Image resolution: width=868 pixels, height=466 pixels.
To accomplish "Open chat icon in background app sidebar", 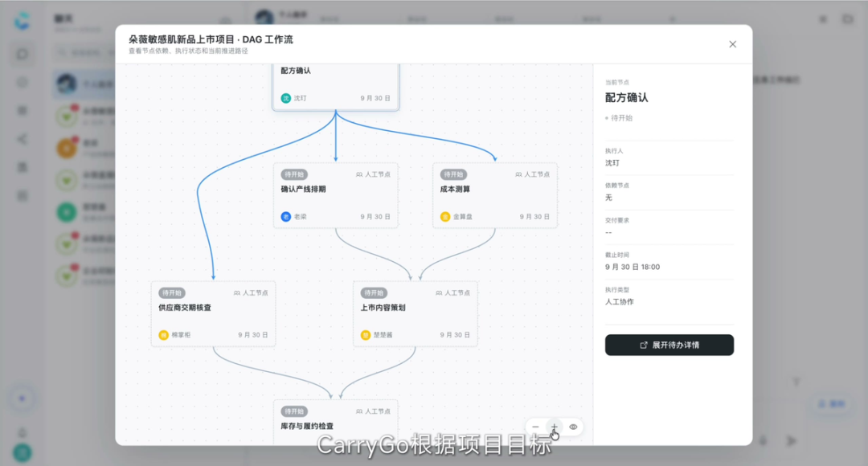I will tap(23, 55).
